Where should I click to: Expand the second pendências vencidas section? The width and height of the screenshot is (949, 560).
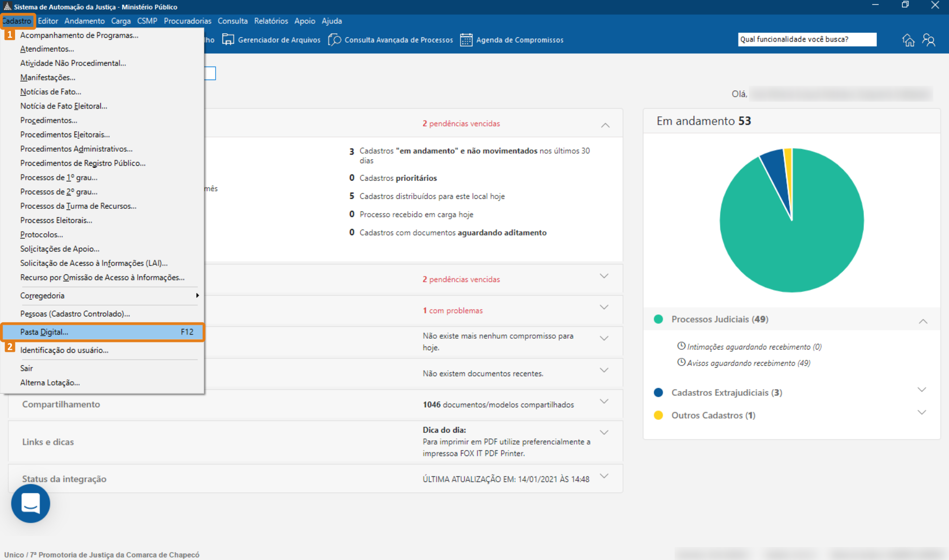click(604, 276)
